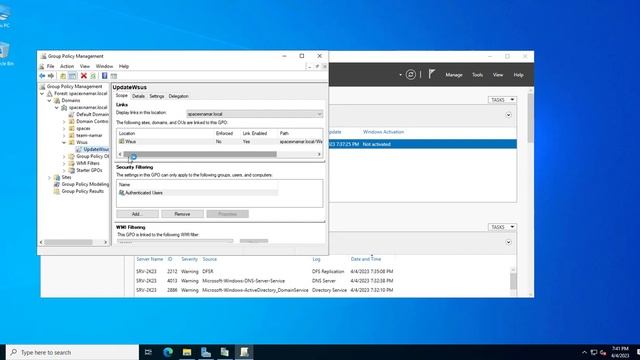Expand the WMI Filters node
Screen dimensions: 640x360
[64, 163]
